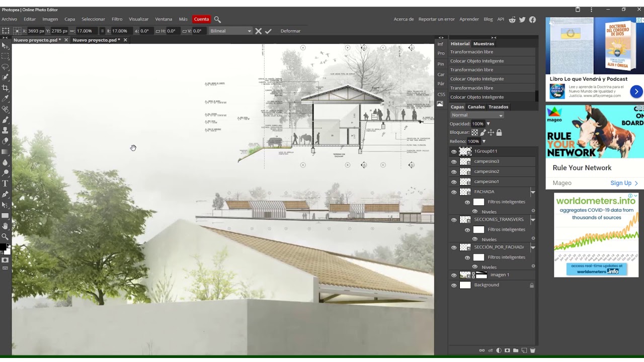This screenshot has width=644, height=362.
Task: Open the image panel icon in sidebar
Action: click(x=440, y=104)
